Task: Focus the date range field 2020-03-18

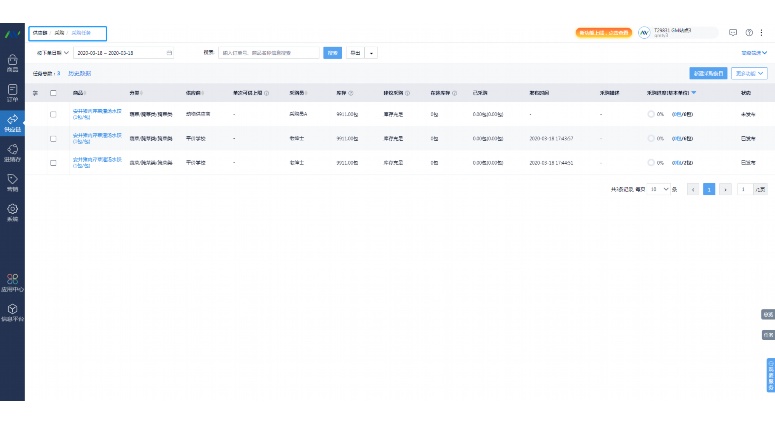Action: [123, 52]
